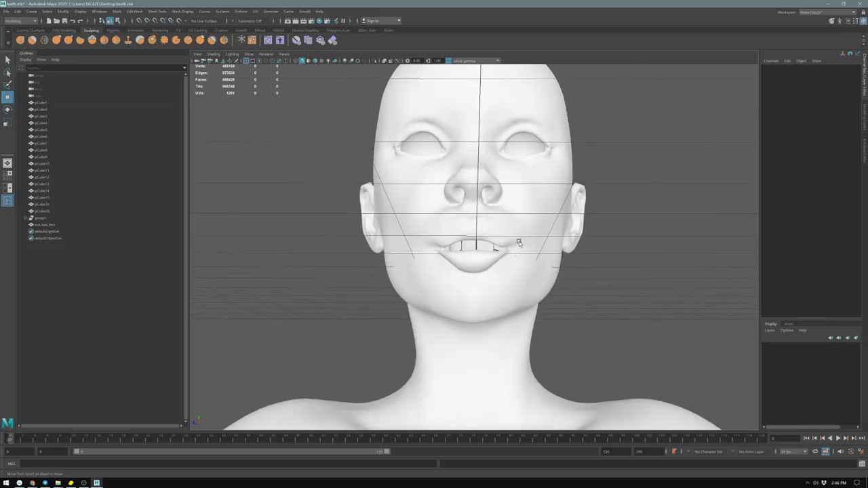This screenshot has width=868, height=488.
Task: Open Layers menu in Layer Editor
Action: pos(770,330)
